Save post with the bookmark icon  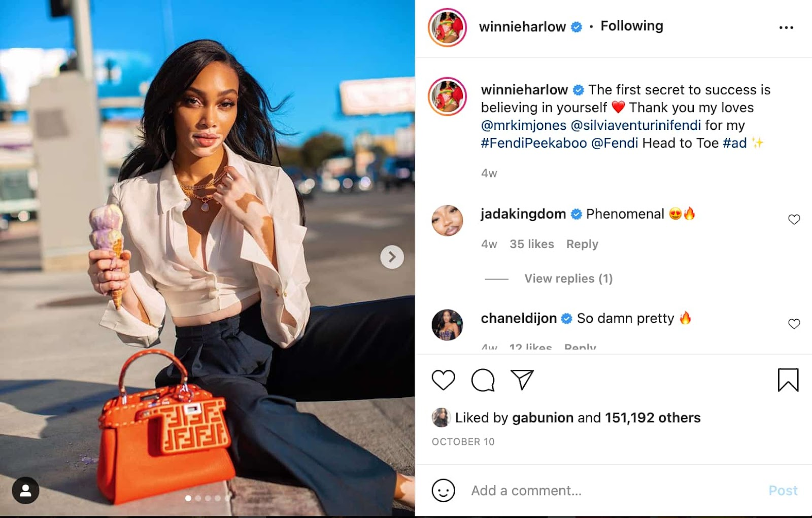pyautogui.click(x=788, y=380)
